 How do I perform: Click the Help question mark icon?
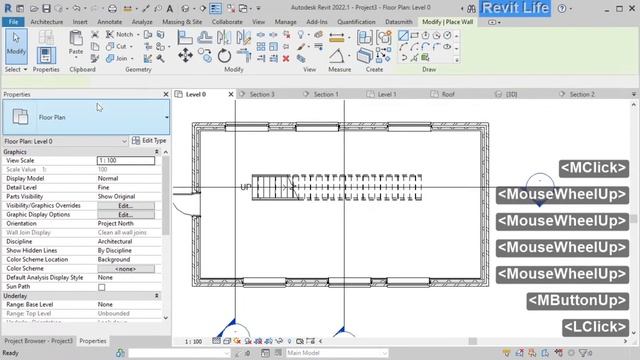562,8
